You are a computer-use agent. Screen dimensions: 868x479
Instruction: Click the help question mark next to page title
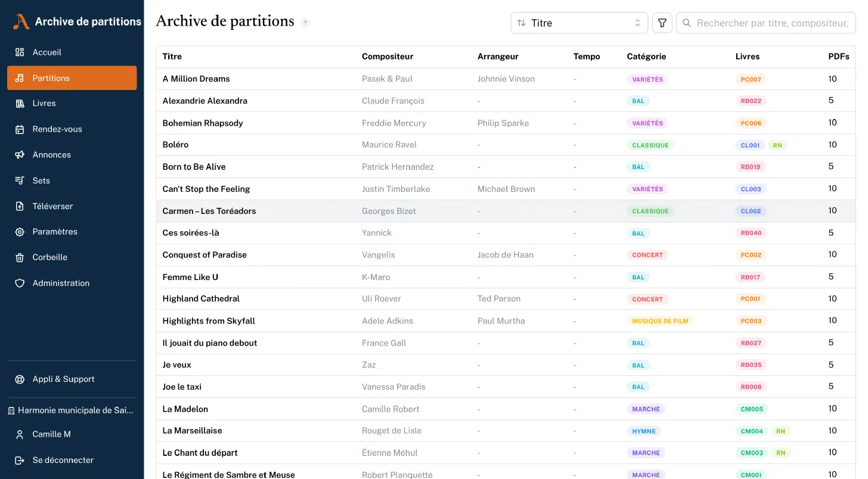tap(305, 23)
